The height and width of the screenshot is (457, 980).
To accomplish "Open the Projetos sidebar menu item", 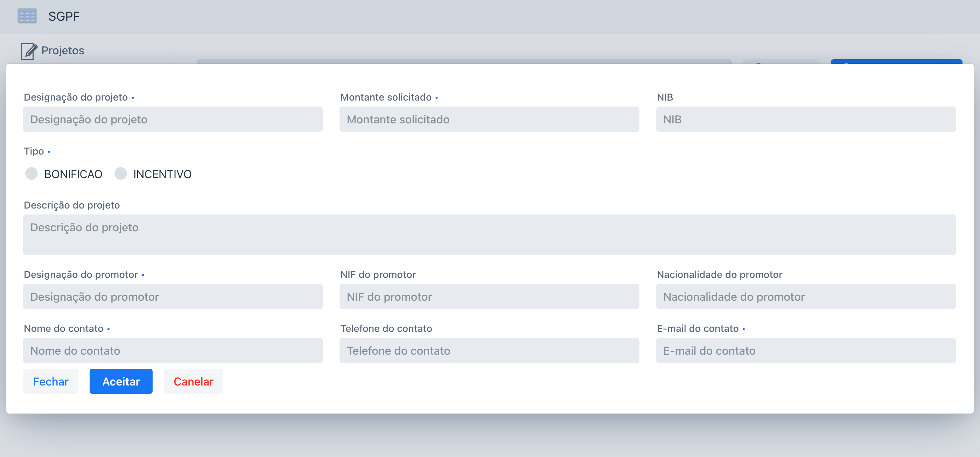I will click(63, 51).
